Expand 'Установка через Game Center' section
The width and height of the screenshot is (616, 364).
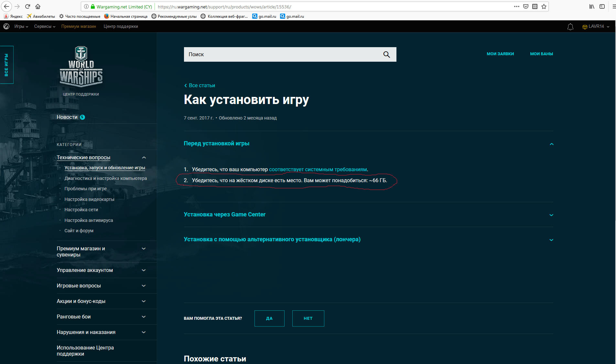pos(551,215)
